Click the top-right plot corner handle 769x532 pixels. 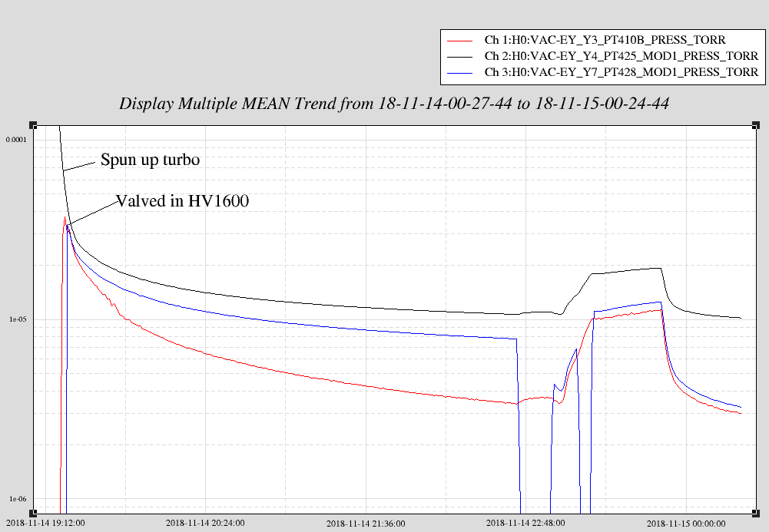point(756,125)
